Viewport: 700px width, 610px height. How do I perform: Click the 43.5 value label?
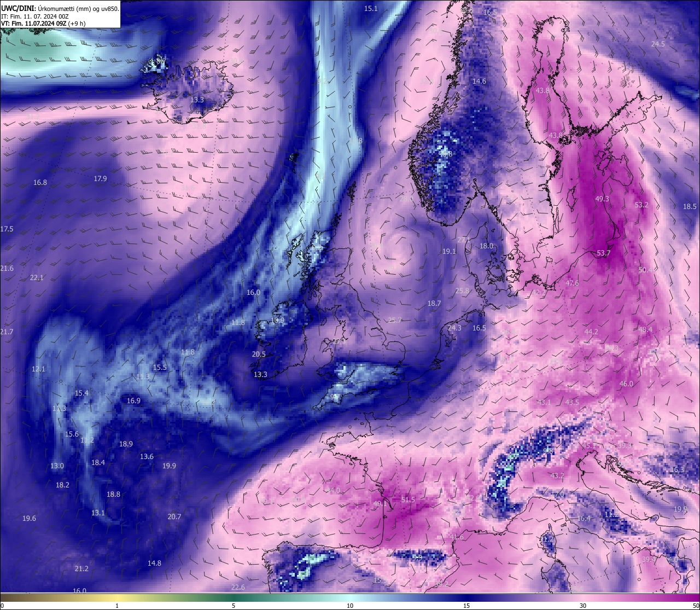click(572, 402)
